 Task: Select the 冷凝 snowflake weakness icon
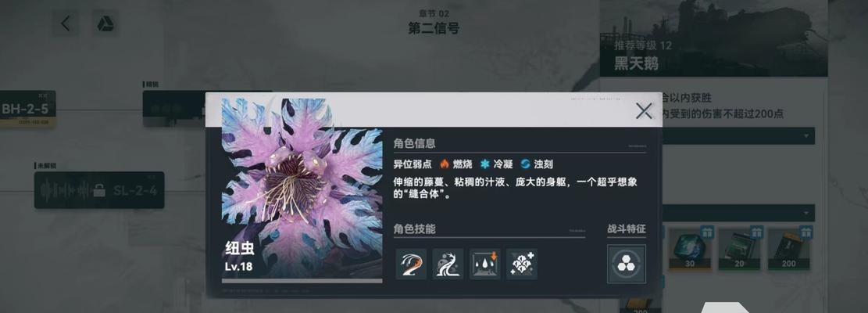pyautogui.click(x=485, y=164)
